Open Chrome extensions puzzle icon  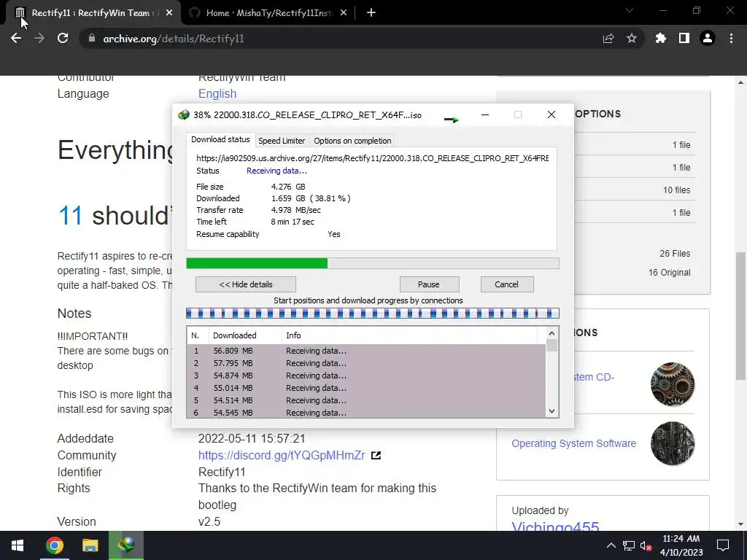(660, 39)
